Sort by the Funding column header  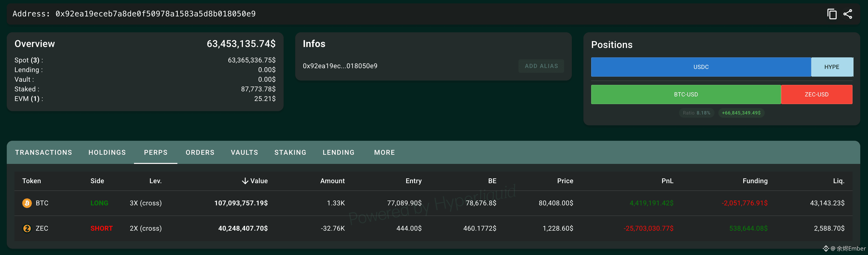coord(755,181)
